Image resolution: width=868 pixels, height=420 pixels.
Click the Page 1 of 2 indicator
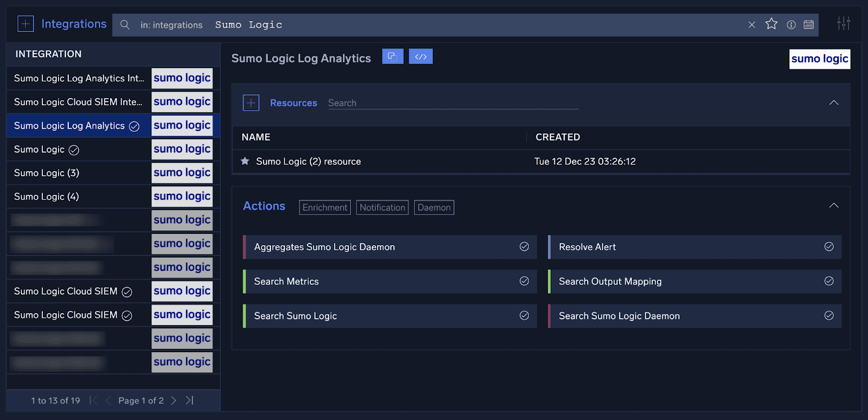pos(141,400)
